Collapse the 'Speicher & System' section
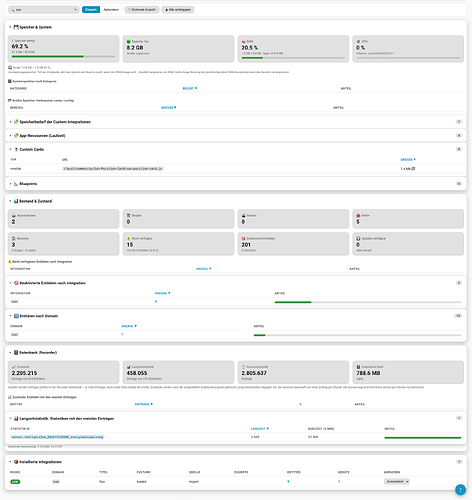472x500 pixels. tap(10, 27)
